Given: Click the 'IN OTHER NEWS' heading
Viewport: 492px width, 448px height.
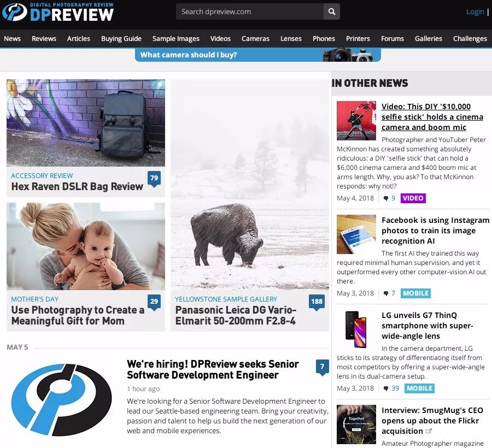Looking at the screenshot, I should (x=370, y=83).
